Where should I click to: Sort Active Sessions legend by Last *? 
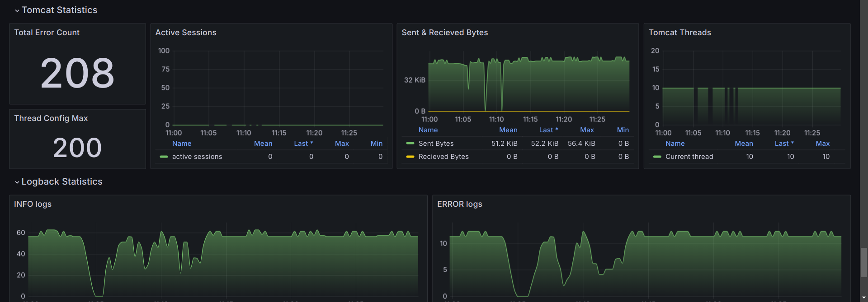pyautogui.click(x=303, y=144)
